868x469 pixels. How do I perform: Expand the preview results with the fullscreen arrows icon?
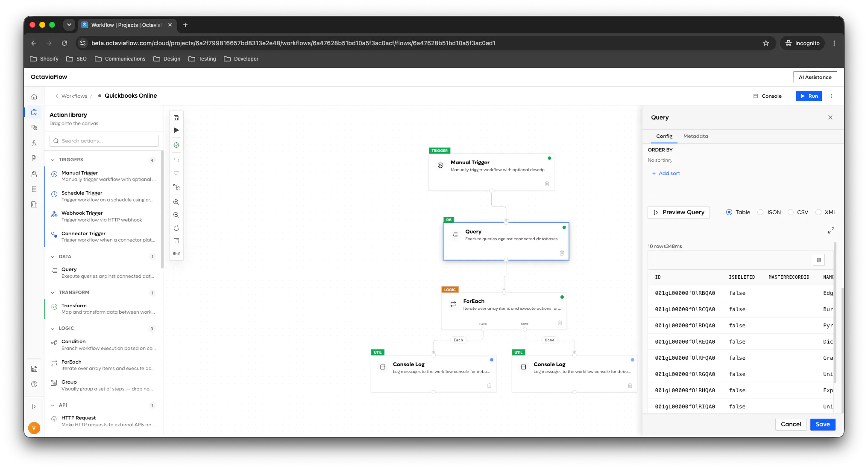(831, 230)
